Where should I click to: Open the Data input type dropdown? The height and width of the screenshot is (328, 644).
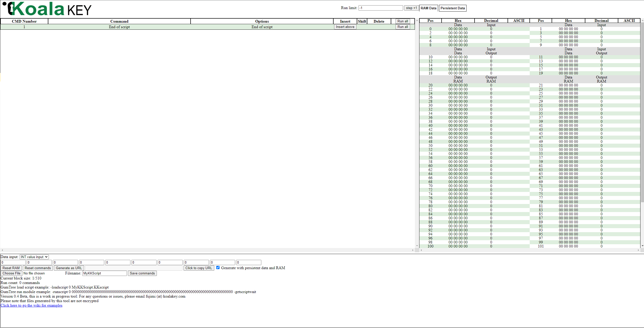[34, 257]
